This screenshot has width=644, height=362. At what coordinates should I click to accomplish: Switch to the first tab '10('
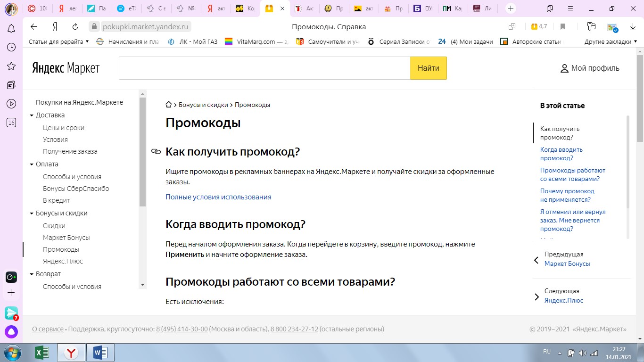[x=38, y=8]
